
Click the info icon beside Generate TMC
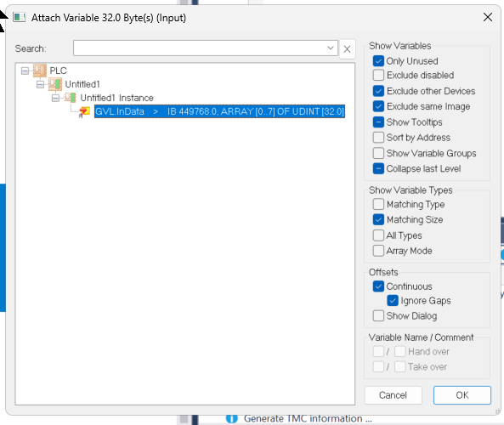(232, 419)
